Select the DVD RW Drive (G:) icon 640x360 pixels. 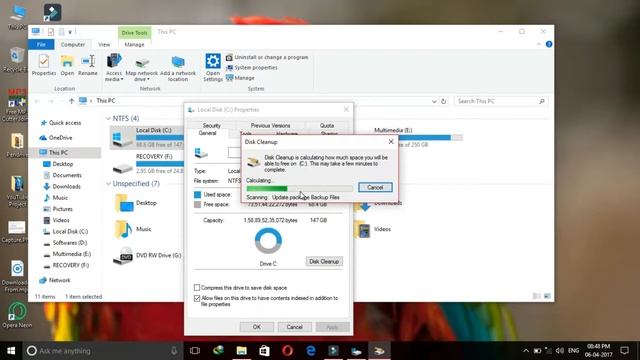122,256
